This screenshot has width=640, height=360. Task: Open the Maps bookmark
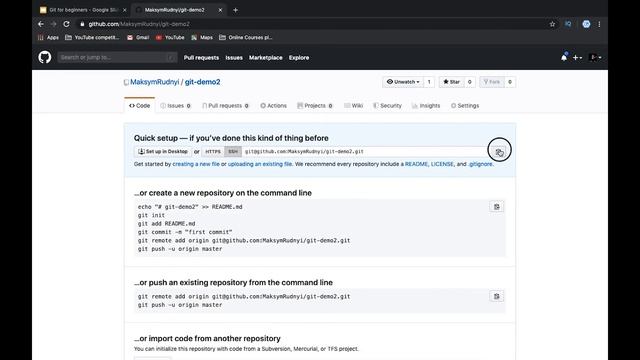click(202, 38)
